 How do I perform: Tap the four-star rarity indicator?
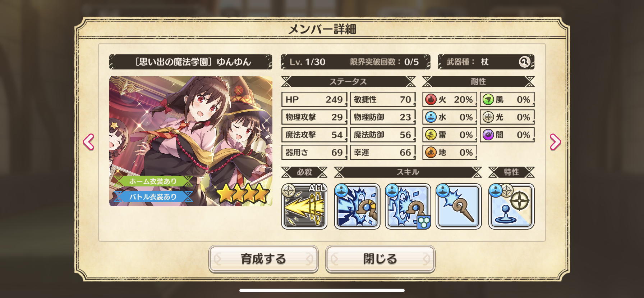click(x=243, y=193)
